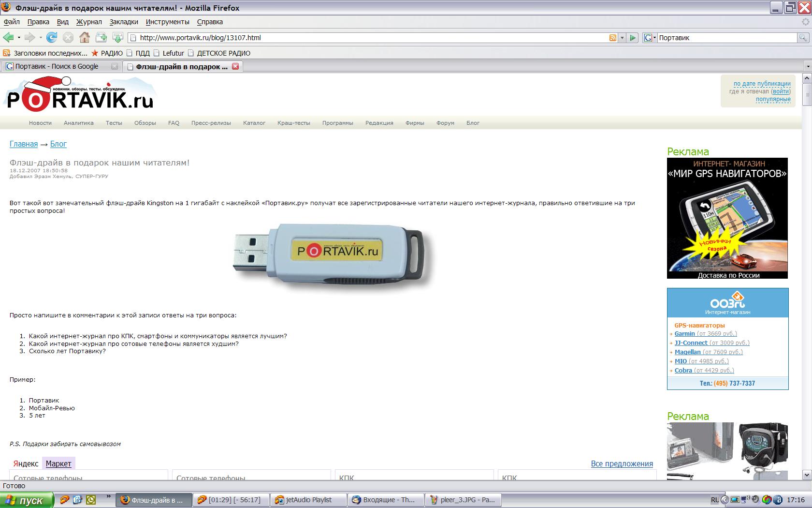Close the 'Портавик - Поиск в Google' tab
This screenshot has height=508, width=812.
[115, 66]
